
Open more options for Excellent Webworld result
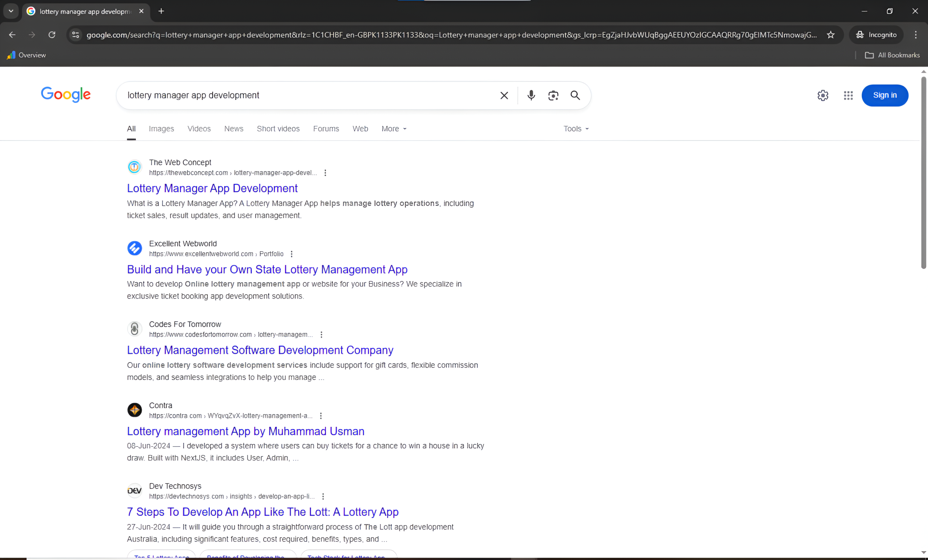pos(291,254)
